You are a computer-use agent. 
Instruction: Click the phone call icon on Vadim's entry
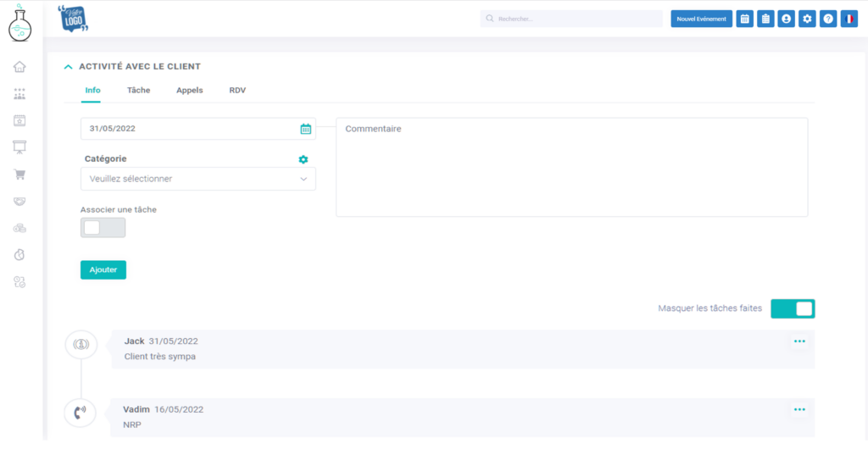pos(81,413)
